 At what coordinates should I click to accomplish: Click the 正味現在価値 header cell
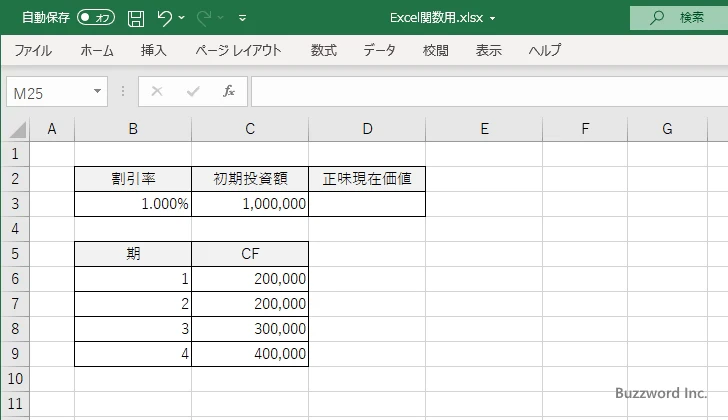367,179
